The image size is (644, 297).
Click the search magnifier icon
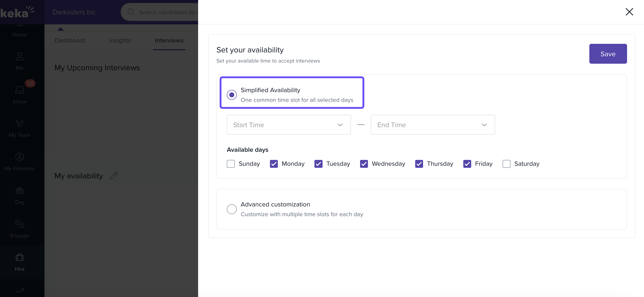[131, 12]
